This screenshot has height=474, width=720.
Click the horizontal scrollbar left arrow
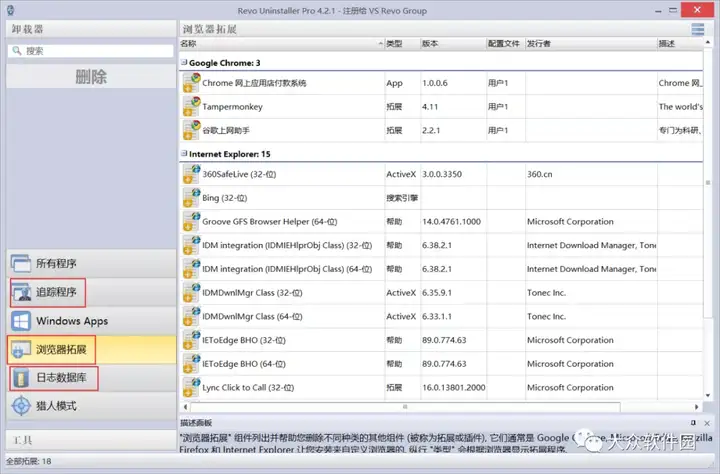click(x=185, y=407)
